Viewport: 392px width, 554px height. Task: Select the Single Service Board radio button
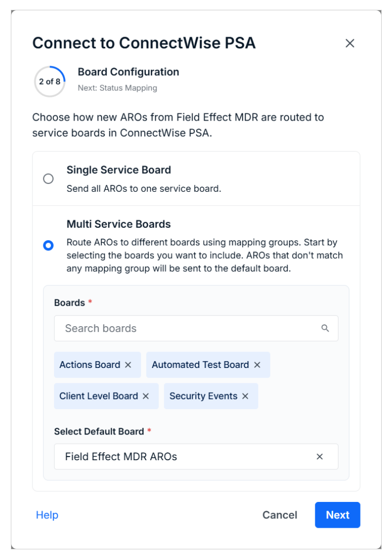[48, 179]
